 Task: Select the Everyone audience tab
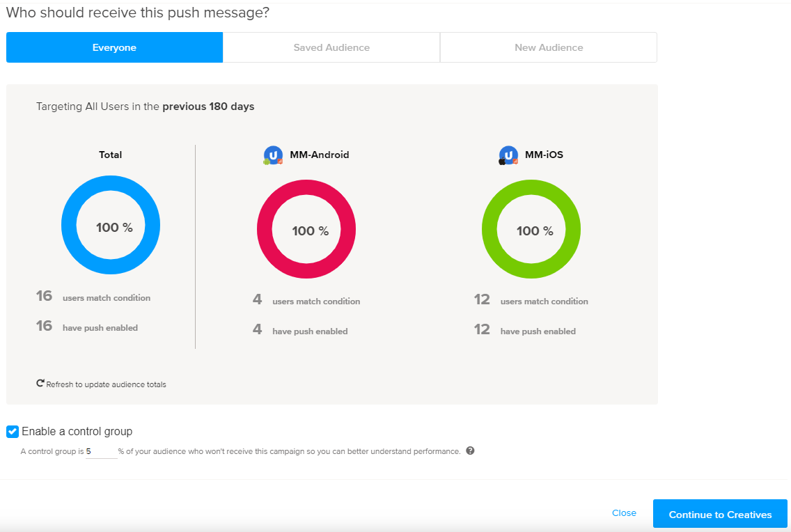[114, 47]
